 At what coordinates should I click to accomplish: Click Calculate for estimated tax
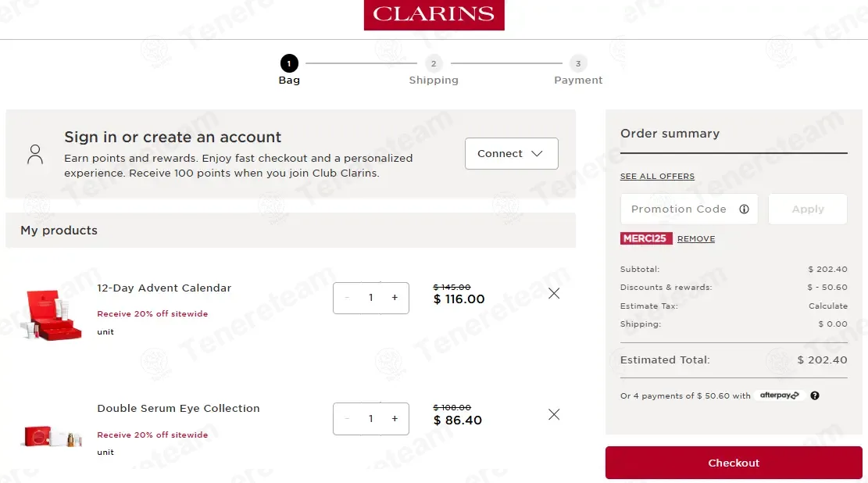(827, 306)
